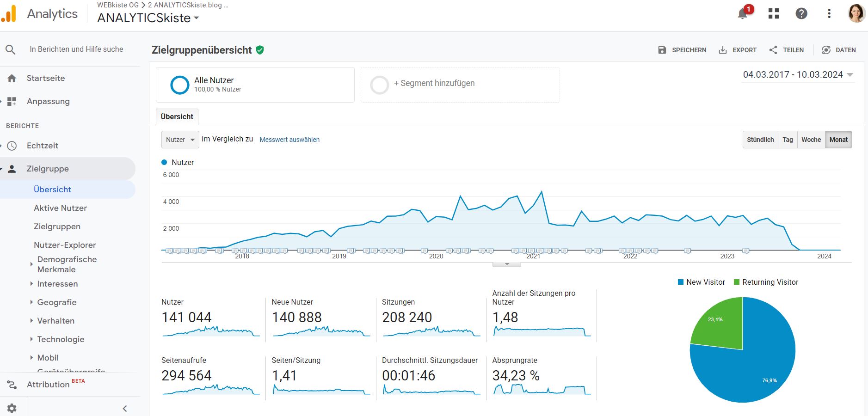
Task: Open the notifications bell
Action: pos(742,13)
